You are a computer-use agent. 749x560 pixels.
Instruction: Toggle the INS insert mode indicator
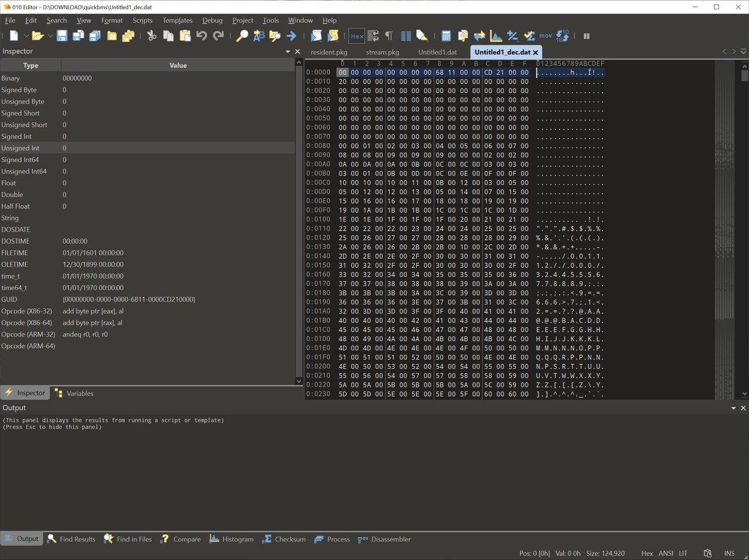point(729,553)
